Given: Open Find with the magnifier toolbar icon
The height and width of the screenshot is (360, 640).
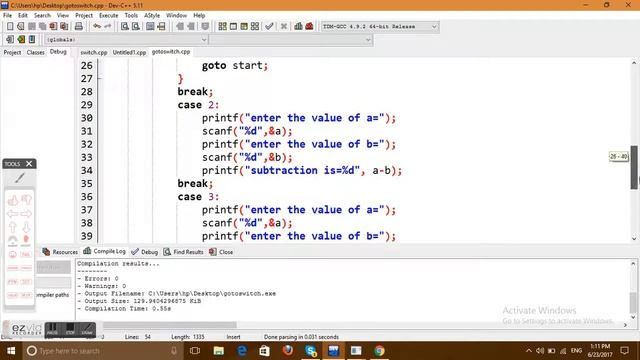Looking at the screenshot, I should (x=125, y=26).
